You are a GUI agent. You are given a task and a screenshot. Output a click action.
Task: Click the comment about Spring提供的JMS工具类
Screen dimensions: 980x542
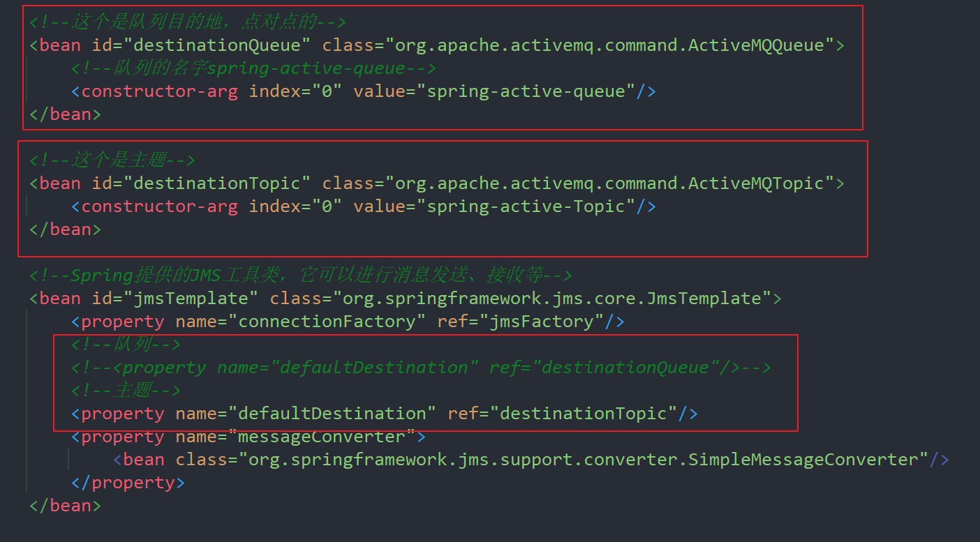301,275
